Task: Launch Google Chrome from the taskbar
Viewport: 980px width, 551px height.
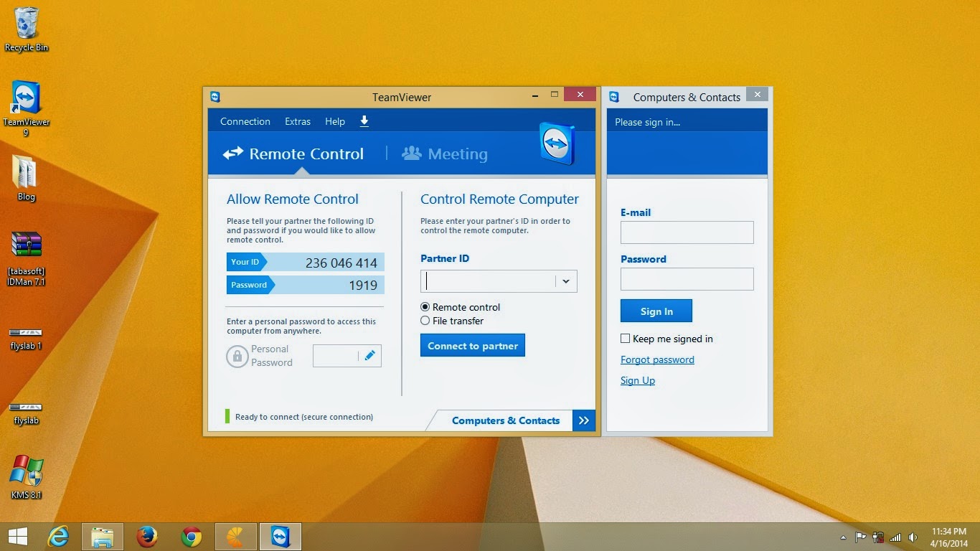Action: 192,536
